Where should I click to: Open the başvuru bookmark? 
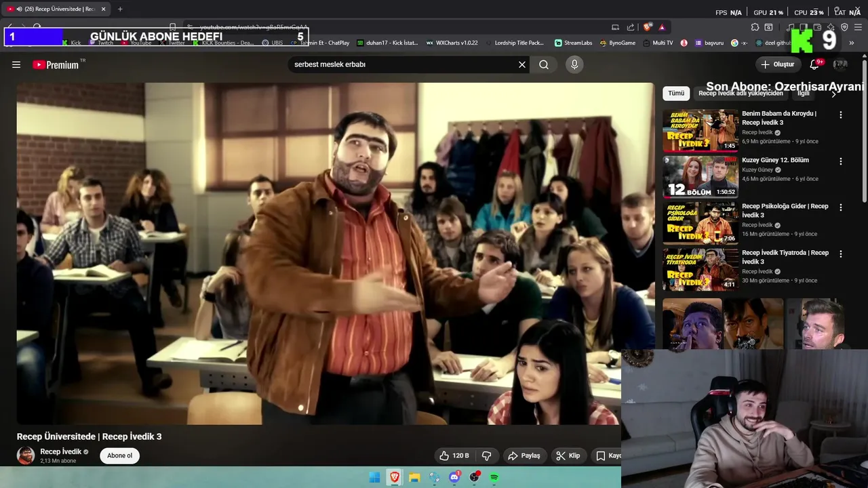click(709, 43)
